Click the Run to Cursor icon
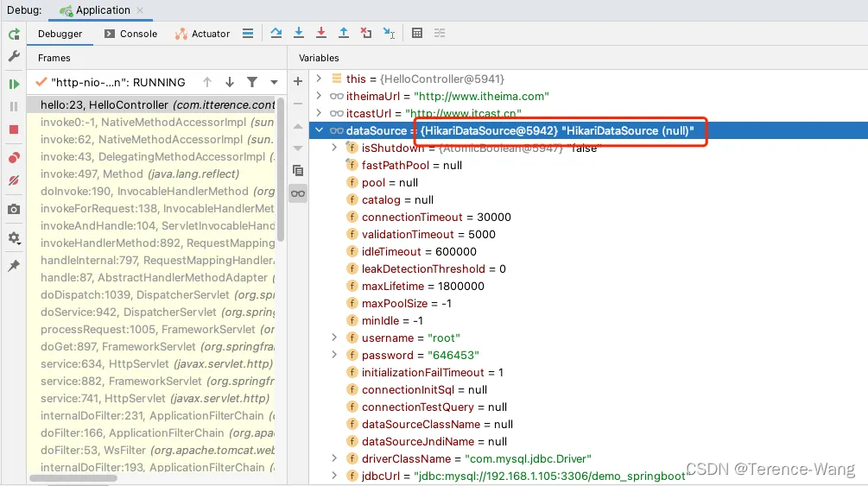This screenshot has width=868, height=486. pos(389,34)
